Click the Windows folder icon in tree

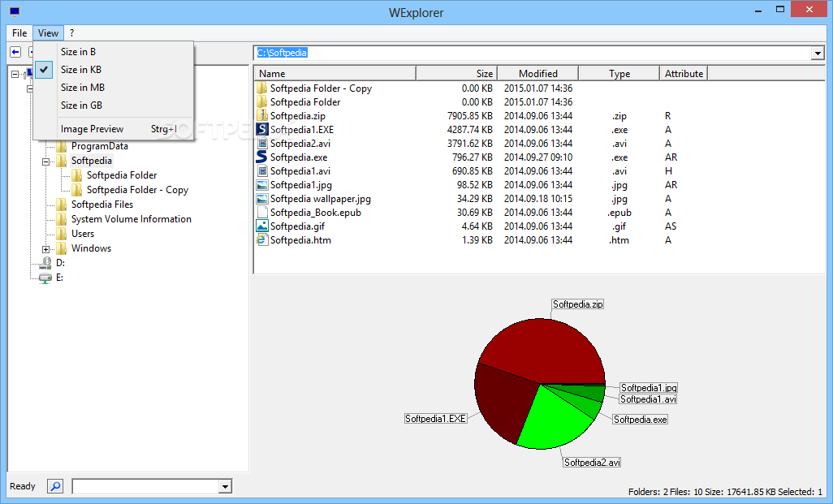point(62,248)
